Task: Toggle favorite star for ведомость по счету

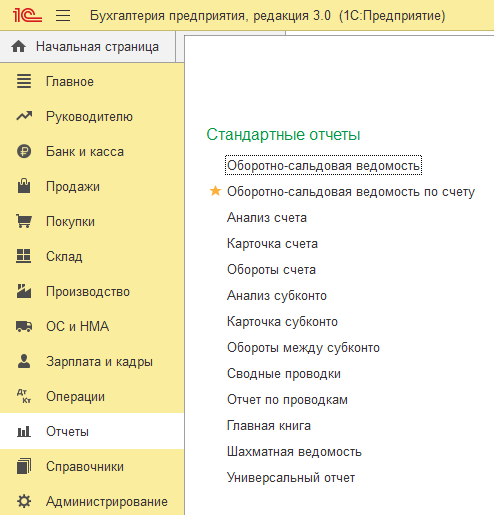Action: 215,191
